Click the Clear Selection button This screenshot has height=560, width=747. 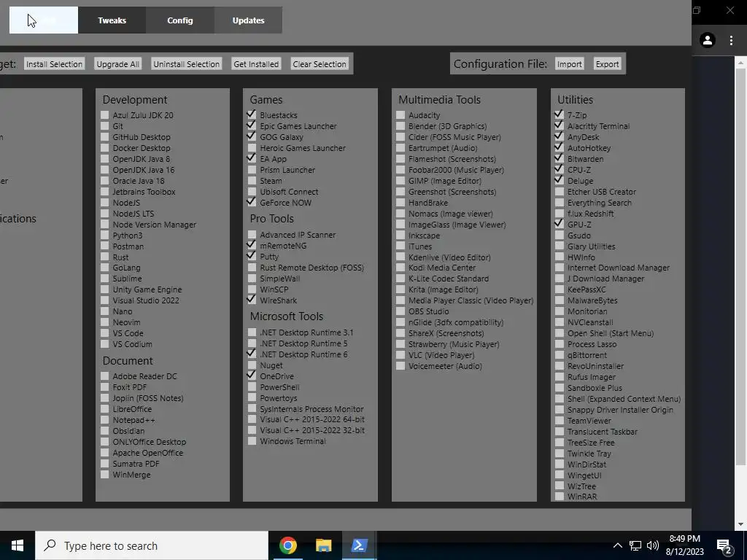pyautogui.click(x=320, y=64)
